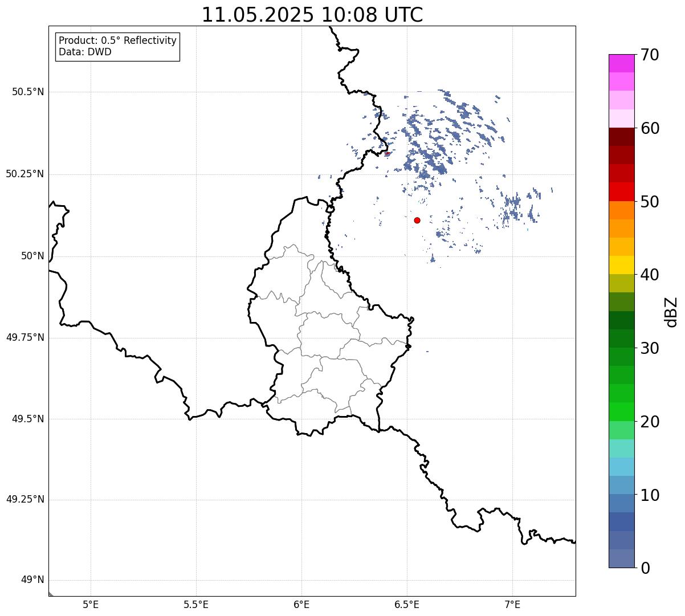
Task: Pick the olive segment just below 40
Action: 621,283
